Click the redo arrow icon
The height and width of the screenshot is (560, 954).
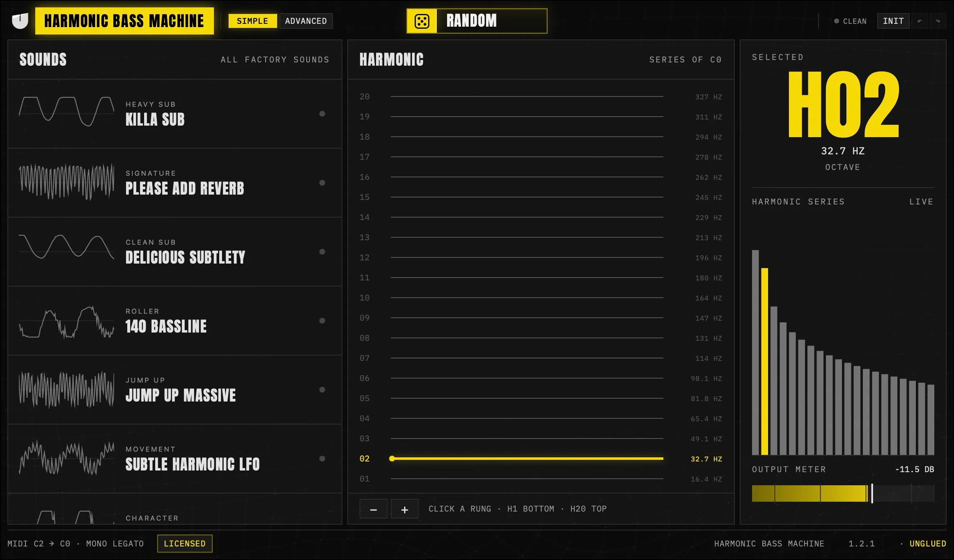(x=938, y=21)
